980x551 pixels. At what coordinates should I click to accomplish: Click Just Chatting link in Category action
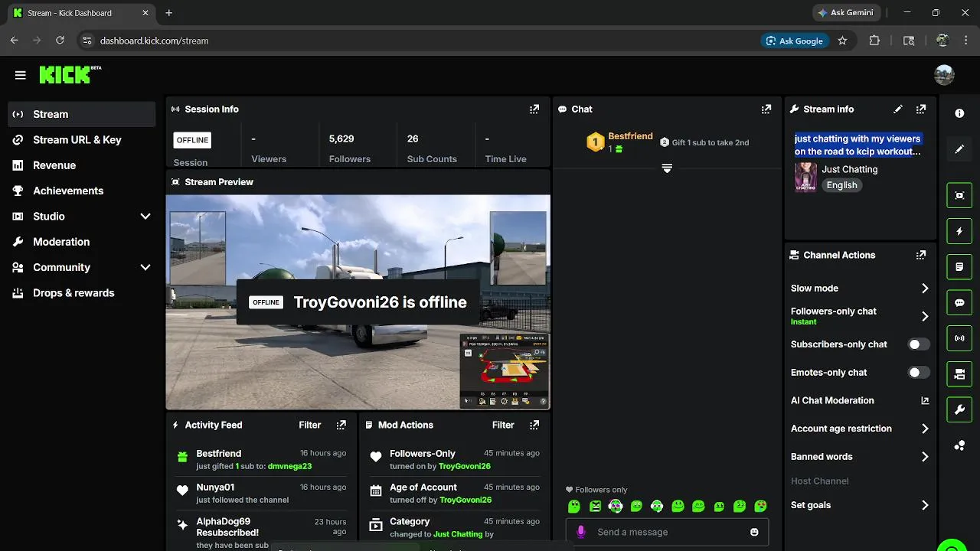click(x=458, y=534)
